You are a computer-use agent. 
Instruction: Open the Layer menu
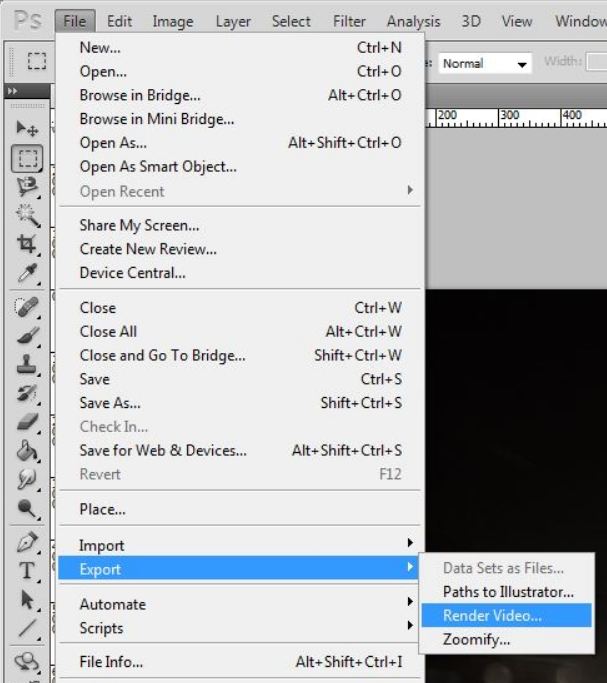pos(233,21)
